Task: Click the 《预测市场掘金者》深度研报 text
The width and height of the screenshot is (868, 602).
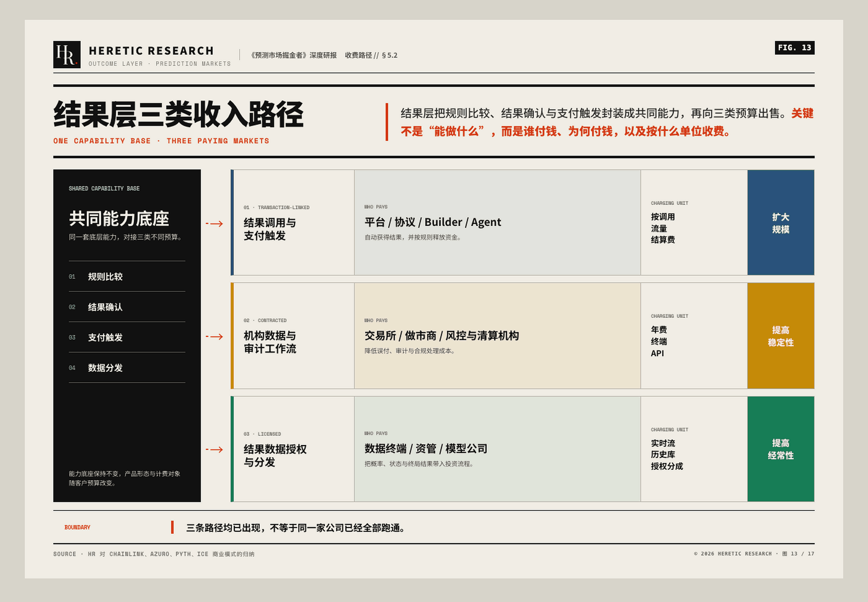Action: pos(293,55)
